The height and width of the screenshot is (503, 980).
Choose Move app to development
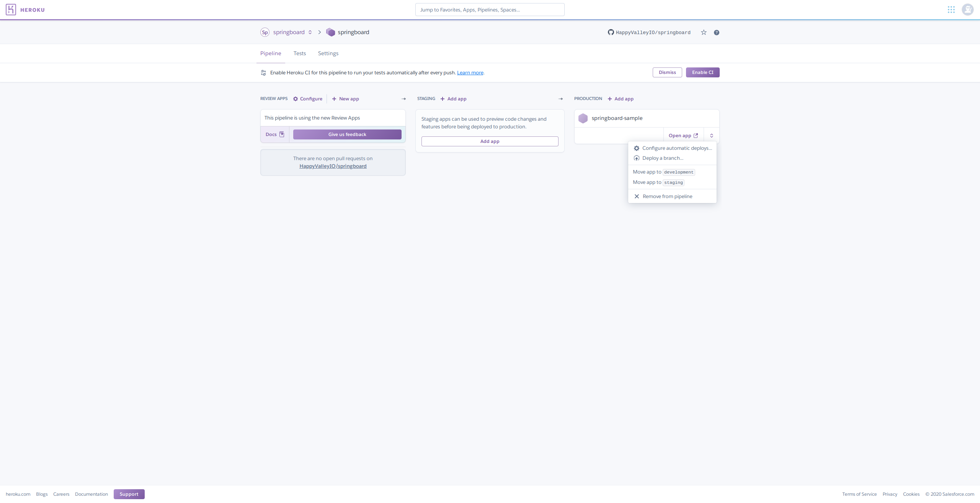coord(672,172)
